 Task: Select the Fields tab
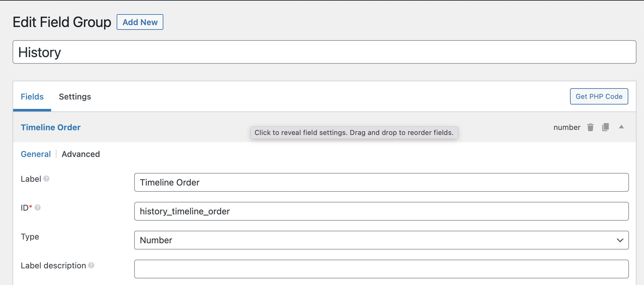coord(32,97)
